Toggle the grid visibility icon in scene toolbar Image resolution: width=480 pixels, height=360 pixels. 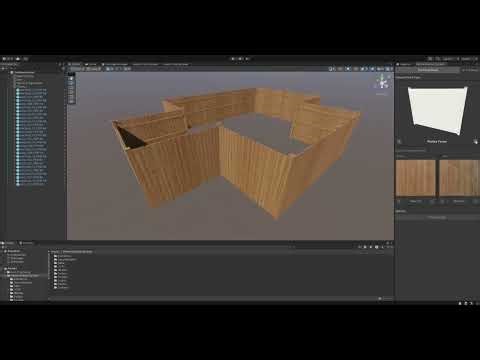point(110,69)
